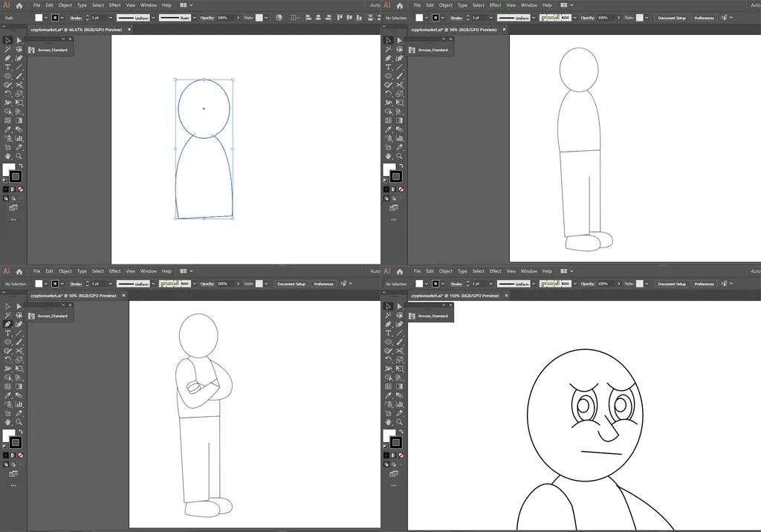Screen dimensions: 761x532
Task: Pick the Eyedropper tool in bottom-left window
Action: (x=7, y=395)
